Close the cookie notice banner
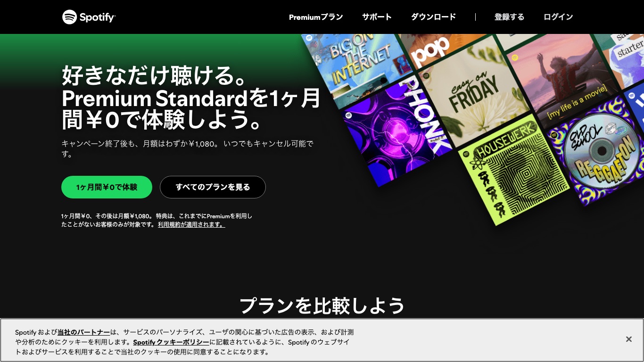Image resolution: width=644 pixels, height=362 pixels. point(628,339)
